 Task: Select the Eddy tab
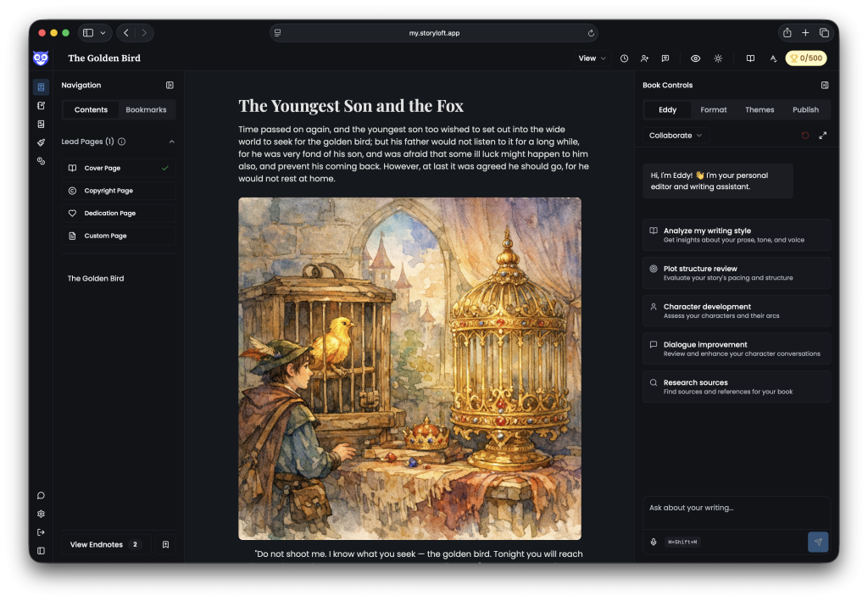point(668,109)
